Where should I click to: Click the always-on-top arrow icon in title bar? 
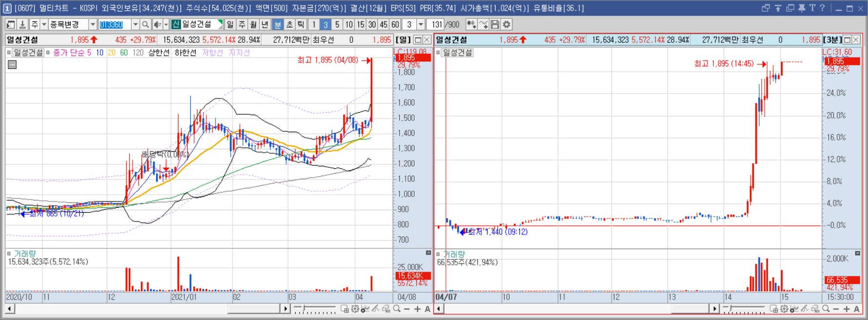pos(778,8)
